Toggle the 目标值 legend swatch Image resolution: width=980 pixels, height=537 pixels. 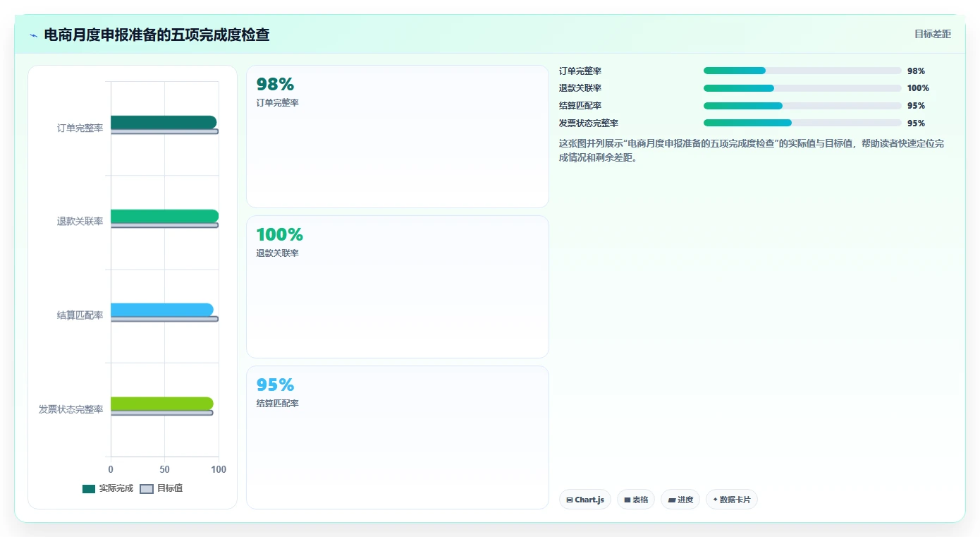[x=147, y=489]
